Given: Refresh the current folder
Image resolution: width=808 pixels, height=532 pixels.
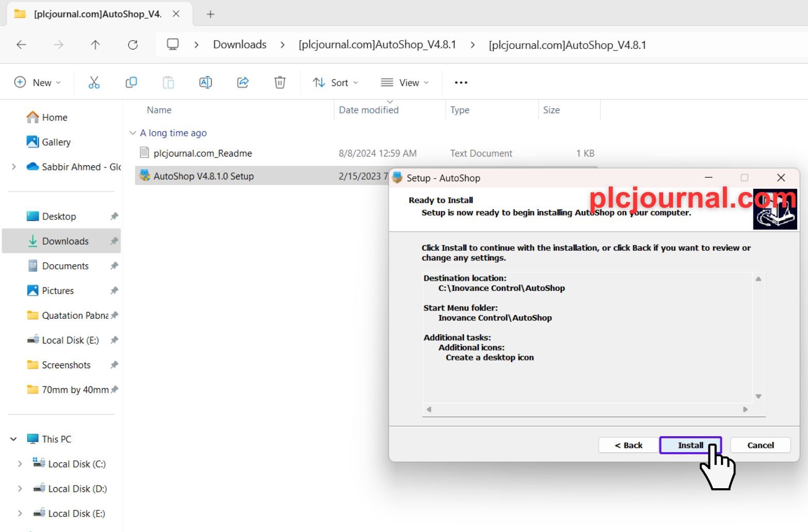Looking at the screenshot, I should pos(133,45).
